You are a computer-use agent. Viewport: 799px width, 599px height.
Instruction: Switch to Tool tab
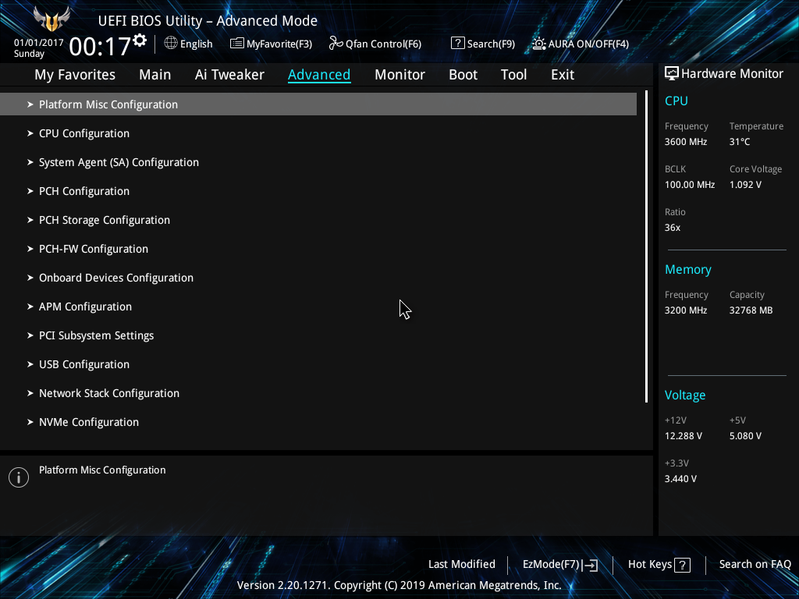tap(514, 75)
